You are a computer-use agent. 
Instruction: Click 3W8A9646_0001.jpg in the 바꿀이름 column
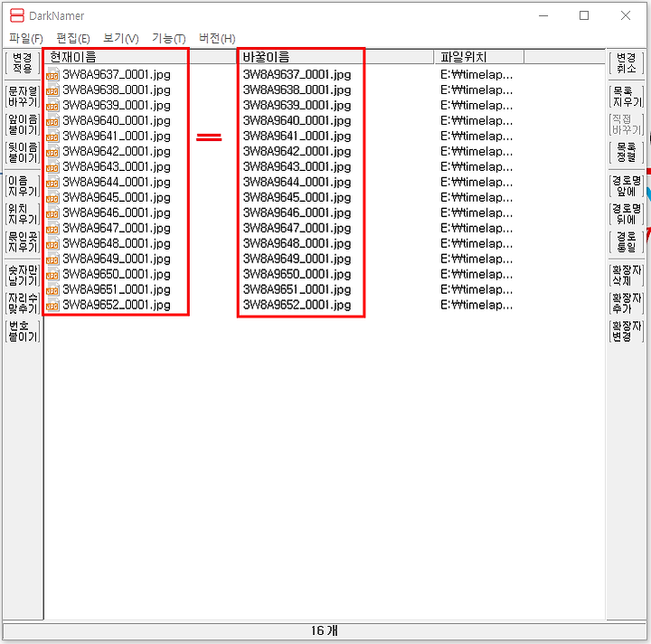click(x=297, y=213)
